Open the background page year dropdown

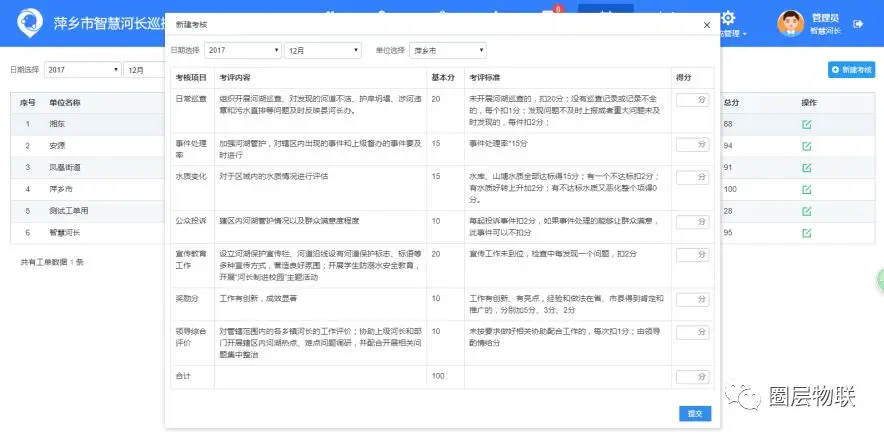click(82, 70)
